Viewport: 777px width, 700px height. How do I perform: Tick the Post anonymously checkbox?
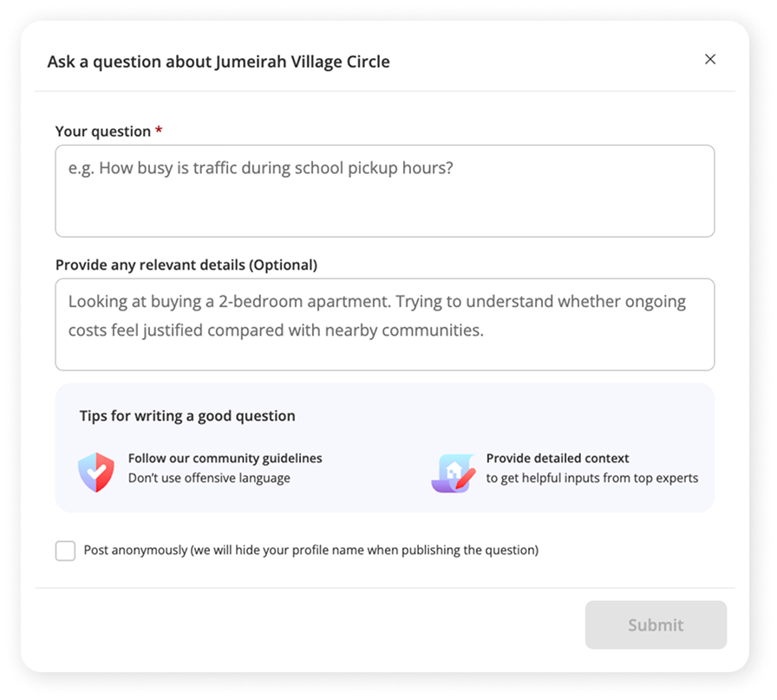pyautogui.click(x=65, y=550)
